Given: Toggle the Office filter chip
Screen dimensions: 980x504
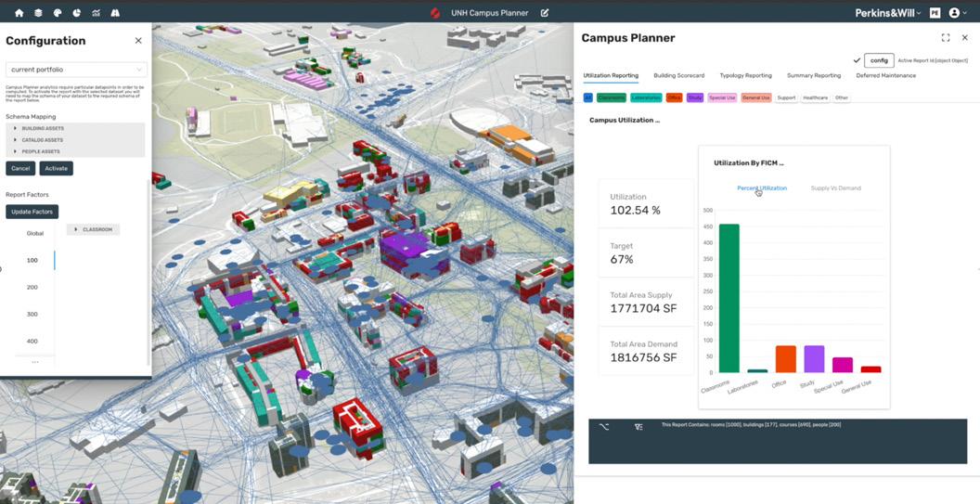Looking at the screenshot, I should click(x=674, y=97).
